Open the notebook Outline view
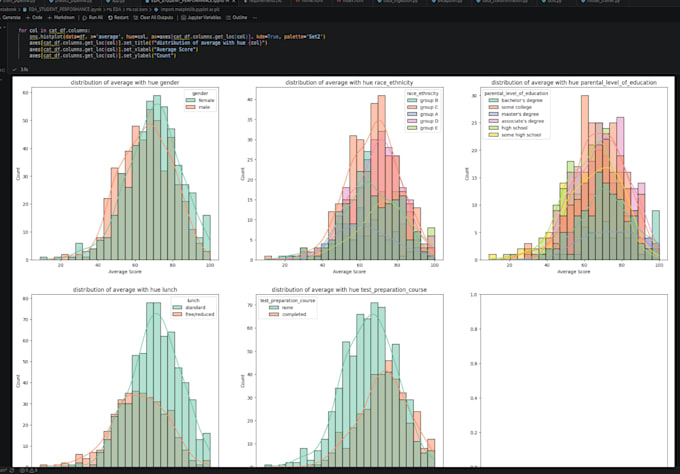 tap(237, 18)
